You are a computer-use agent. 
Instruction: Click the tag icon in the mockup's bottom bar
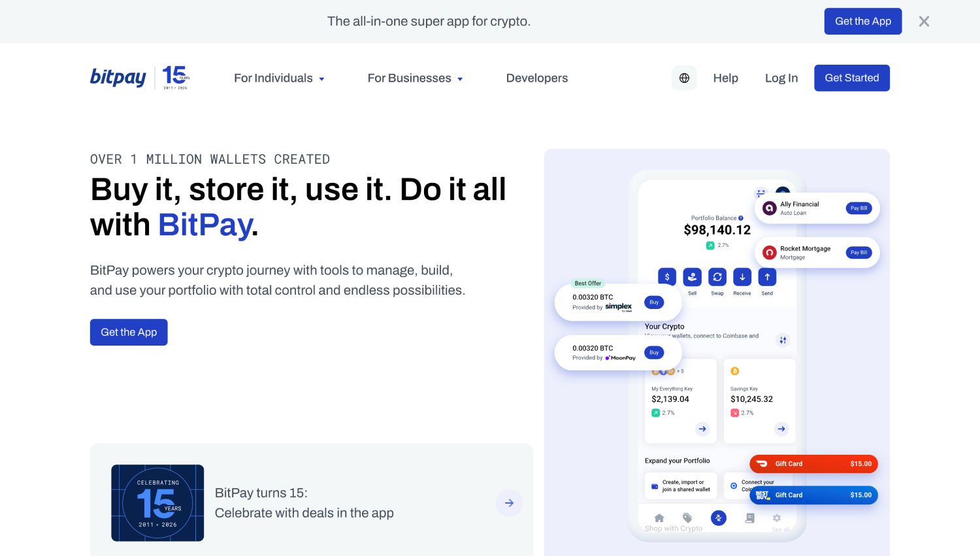687,518
